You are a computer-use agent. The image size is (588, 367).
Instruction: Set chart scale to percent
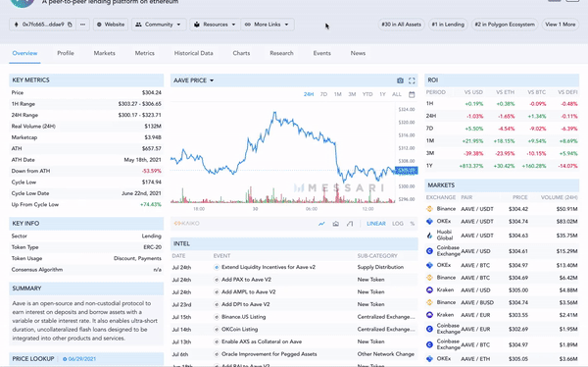click(x=413, y=224)
